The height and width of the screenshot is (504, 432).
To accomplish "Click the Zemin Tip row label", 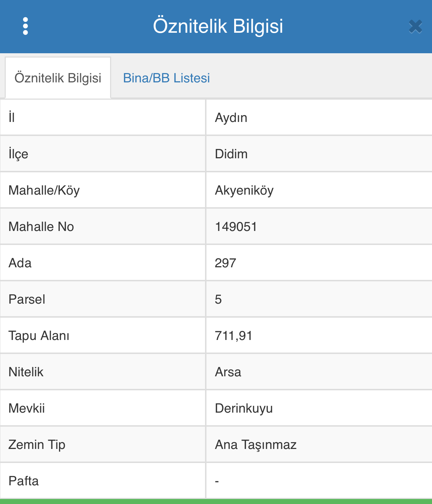I will [x=37, y=445].
